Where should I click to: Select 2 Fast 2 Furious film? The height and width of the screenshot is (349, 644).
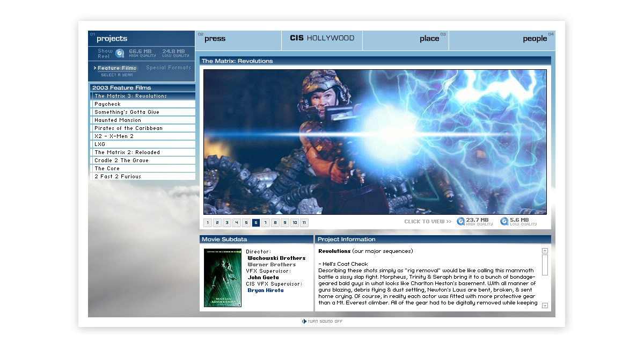[143, 177]
